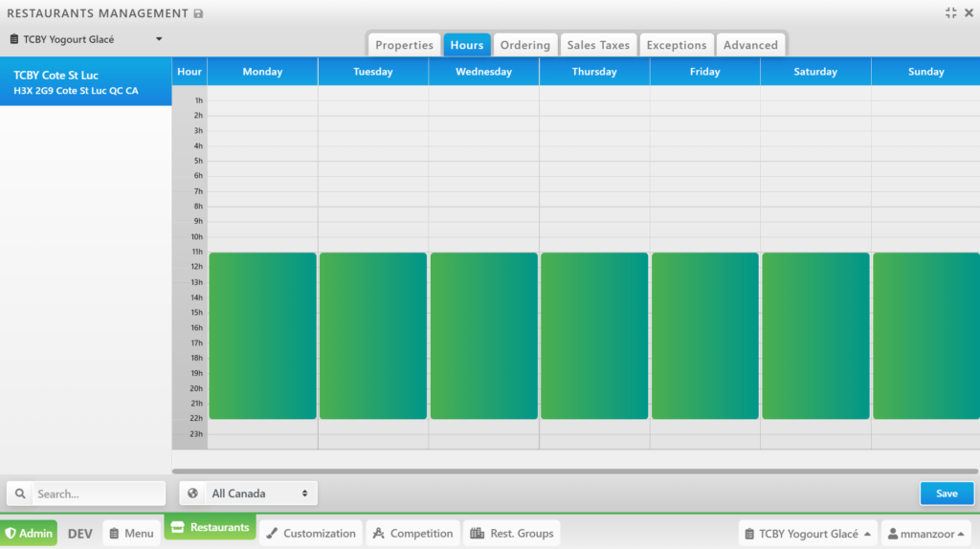The image size is (980, 549).
Task: Switch to the Properties tab
Action: tap(404, 45)
